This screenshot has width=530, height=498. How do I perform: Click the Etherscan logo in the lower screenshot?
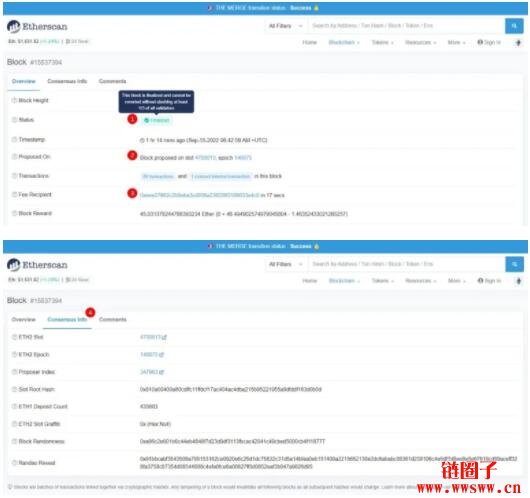pyautogui.click(x=37, y=265)
